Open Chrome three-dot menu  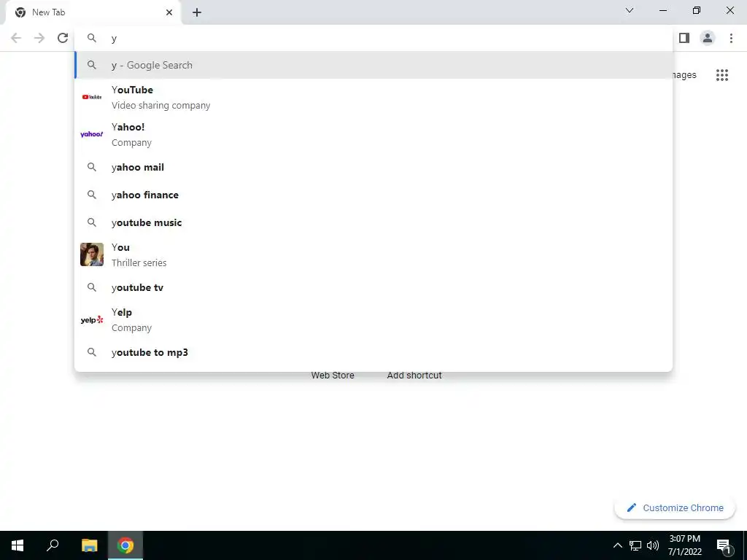[731, 38]
